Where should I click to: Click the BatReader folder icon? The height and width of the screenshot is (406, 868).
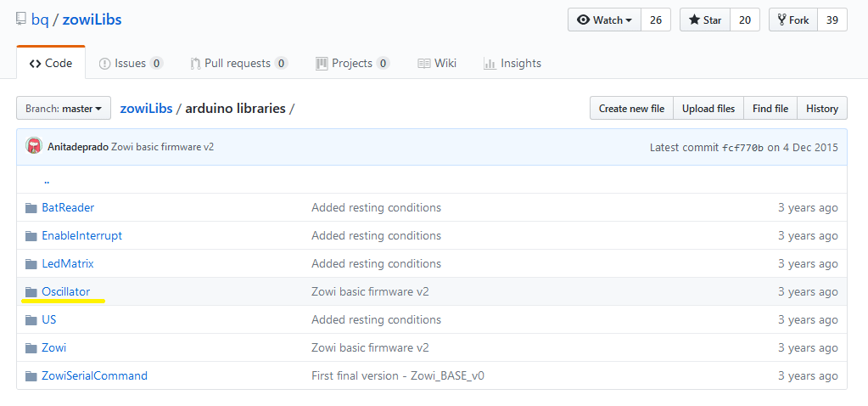(x=31, y=207)
